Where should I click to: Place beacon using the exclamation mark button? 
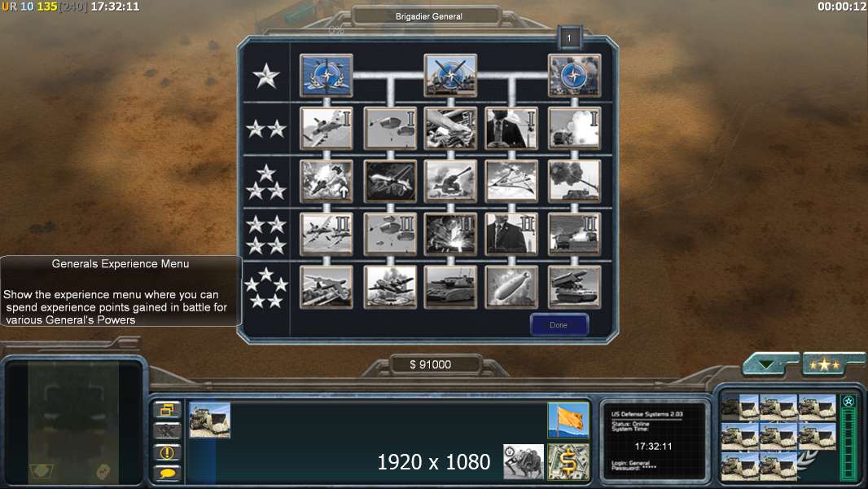coord(167,453)
